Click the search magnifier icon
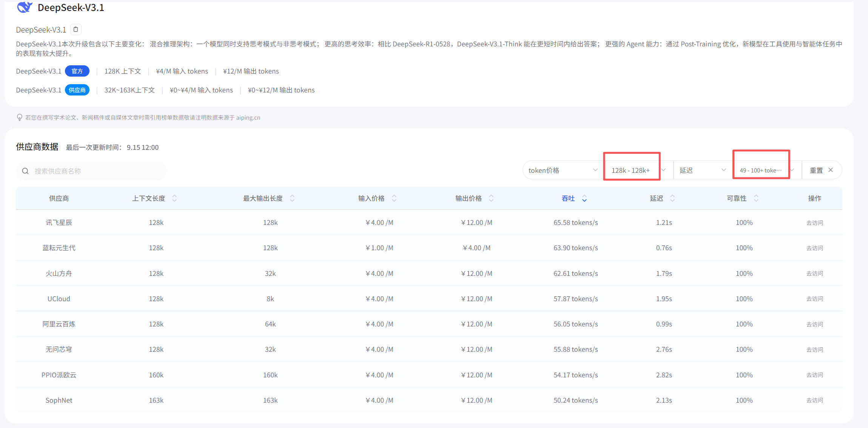 [x=25, y=171]
